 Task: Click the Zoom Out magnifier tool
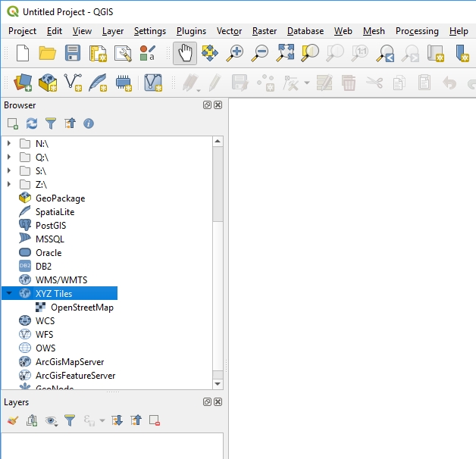pos(260,53)
